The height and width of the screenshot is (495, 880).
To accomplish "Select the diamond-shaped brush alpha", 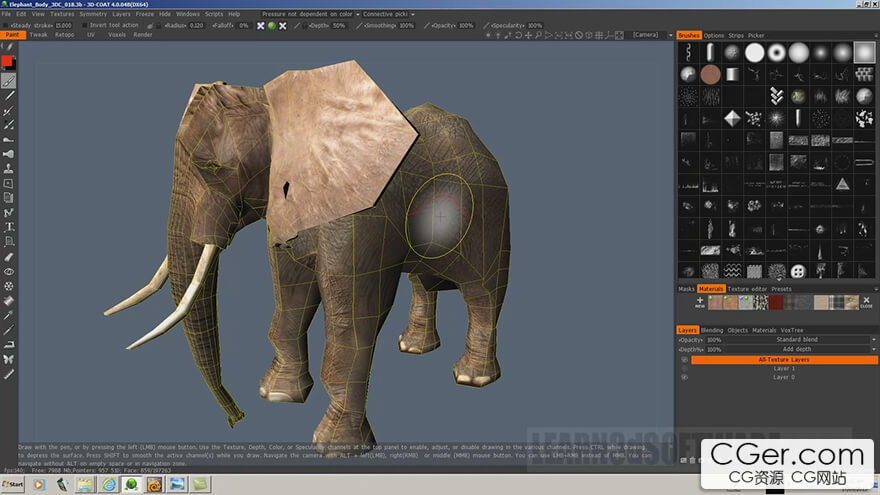I will [x=732, y=118].
